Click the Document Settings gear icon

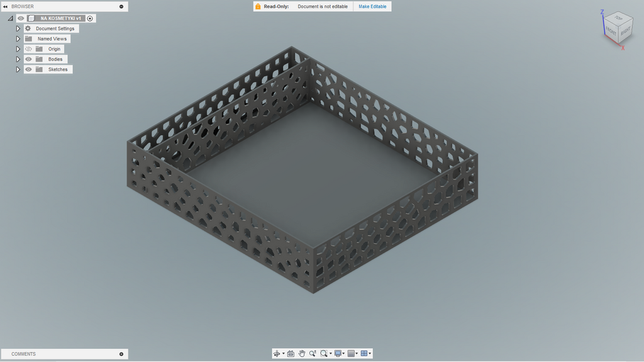(28, 28)
